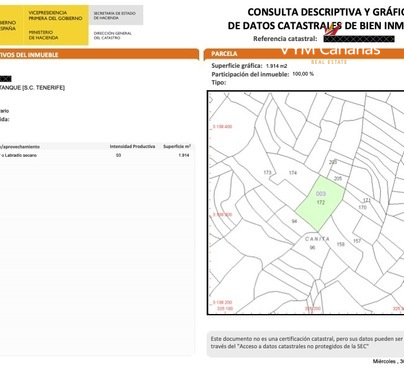The width and height of the screenshot is (404, 370).
Task: Click parcel 205 on the cadastral map
Action: pyautogui.click(x=338, y=179)
